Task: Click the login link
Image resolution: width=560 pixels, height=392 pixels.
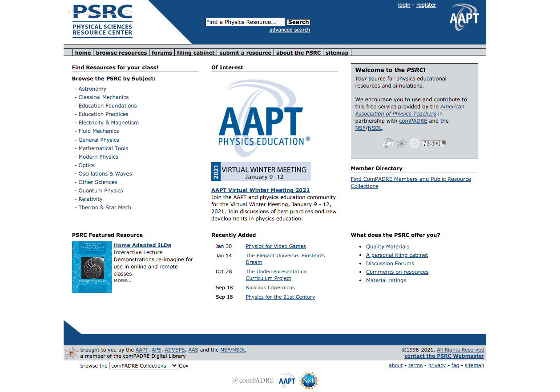Action: tap(404, 5)
